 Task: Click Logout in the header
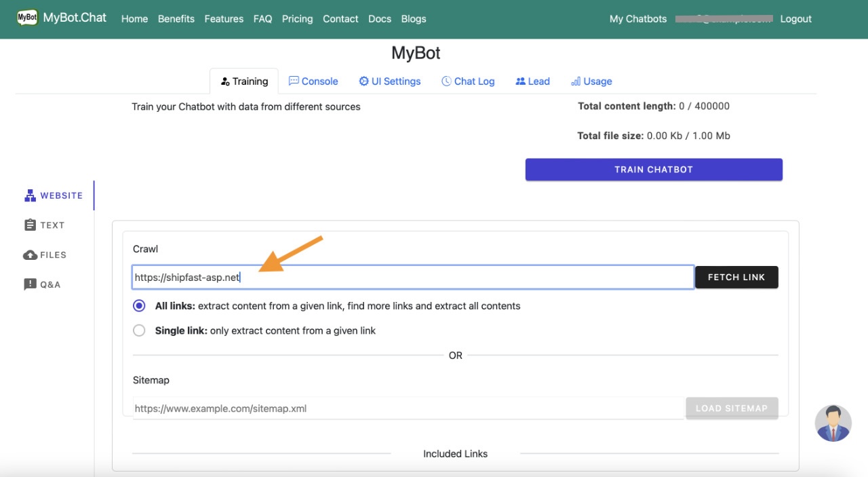coord(795,19)
